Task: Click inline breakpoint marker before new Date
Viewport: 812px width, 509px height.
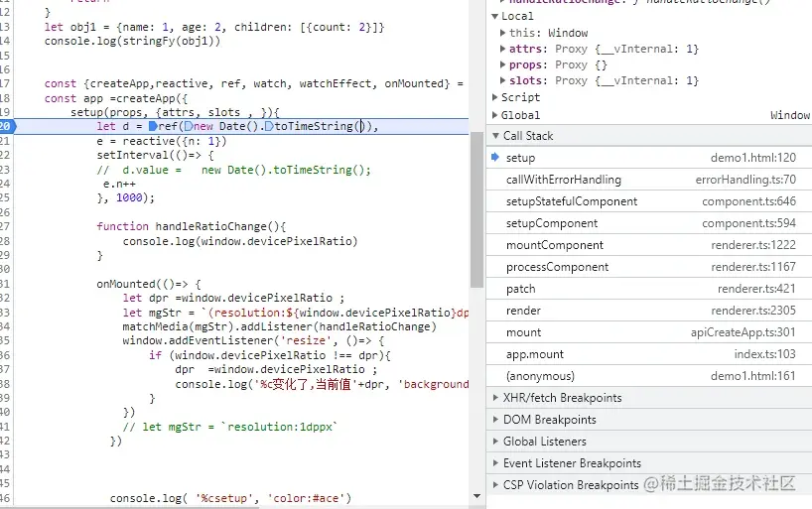Action: (189, 126)
